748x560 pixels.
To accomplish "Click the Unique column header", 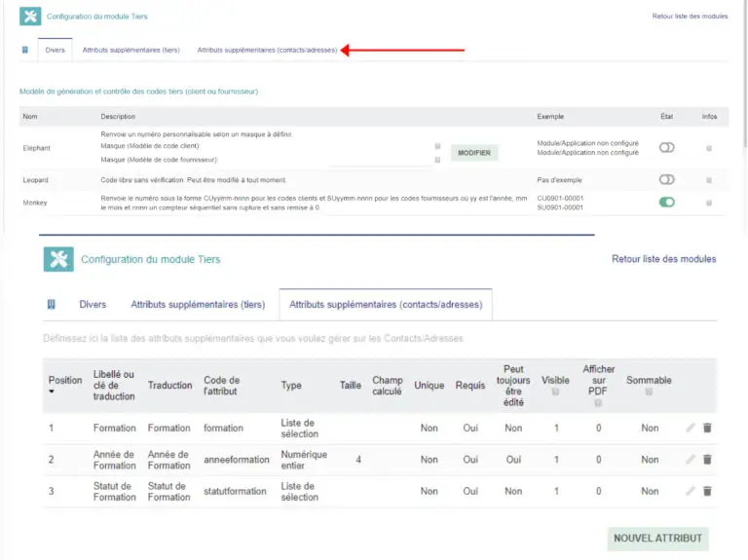I will pyautogui.click(x=429, y=386).
